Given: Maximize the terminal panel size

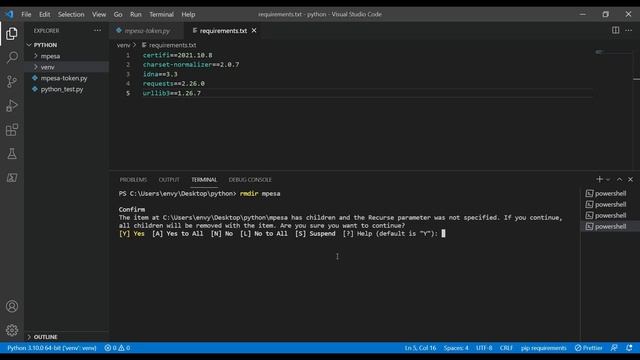Looking at the screenshot, I should point(619,179).
